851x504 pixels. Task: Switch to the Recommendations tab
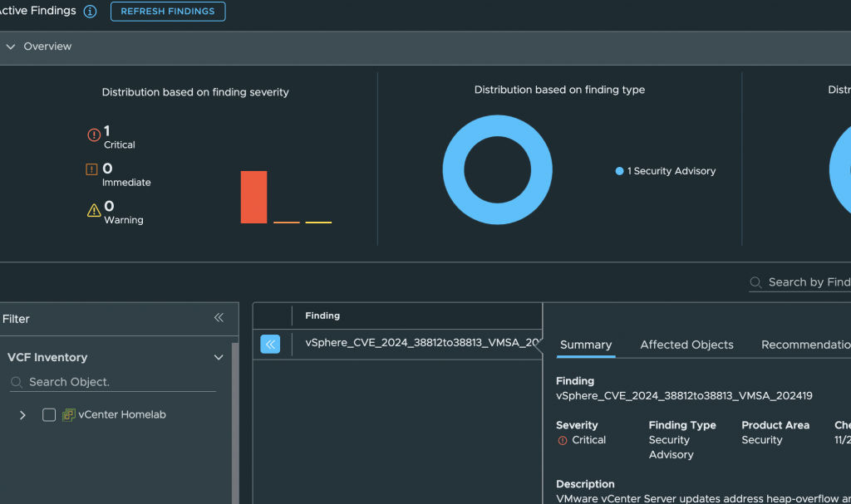pyautogui.click(x=806, y=345)
